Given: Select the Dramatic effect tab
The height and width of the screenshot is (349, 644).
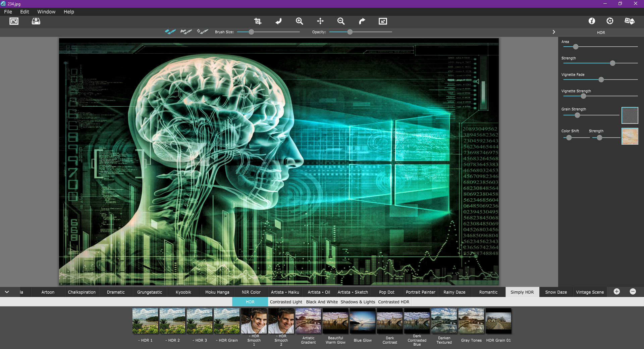Looking at the screenshot, I should click(116, 292).
